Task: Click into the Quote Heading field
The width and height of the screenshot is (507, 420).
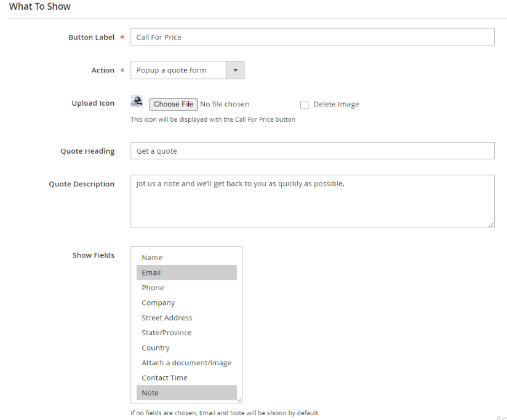Action: 312,151
